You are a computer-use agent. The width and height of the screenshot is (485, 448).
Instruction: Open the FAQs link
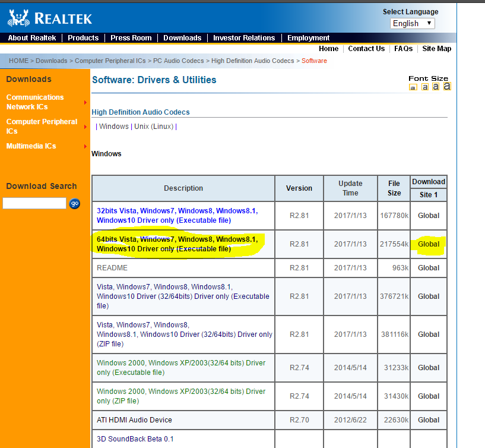(x=403, y=49)
